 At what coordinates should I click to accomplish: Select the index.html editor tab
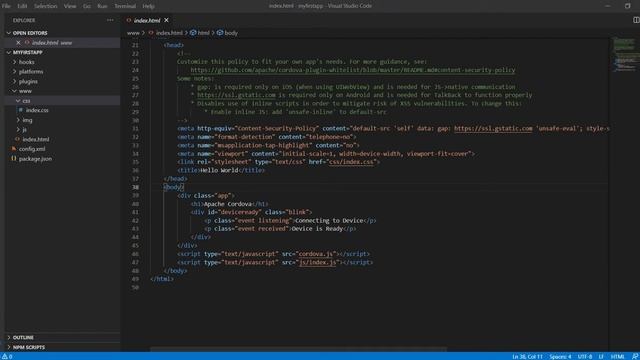pyautogui.click(x=148, y=20)
